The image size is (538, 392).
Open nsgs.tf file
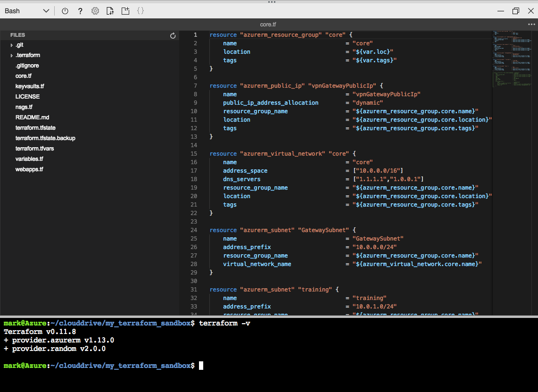coord(24,107)
